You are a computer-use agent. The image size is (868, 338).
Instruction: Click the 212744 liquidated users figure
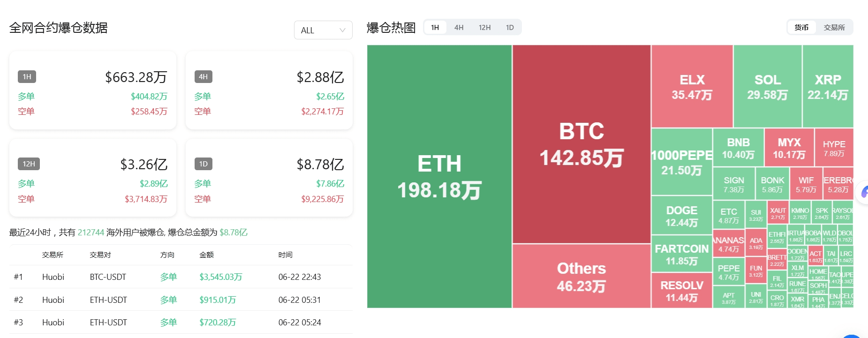tap(91, 233)
